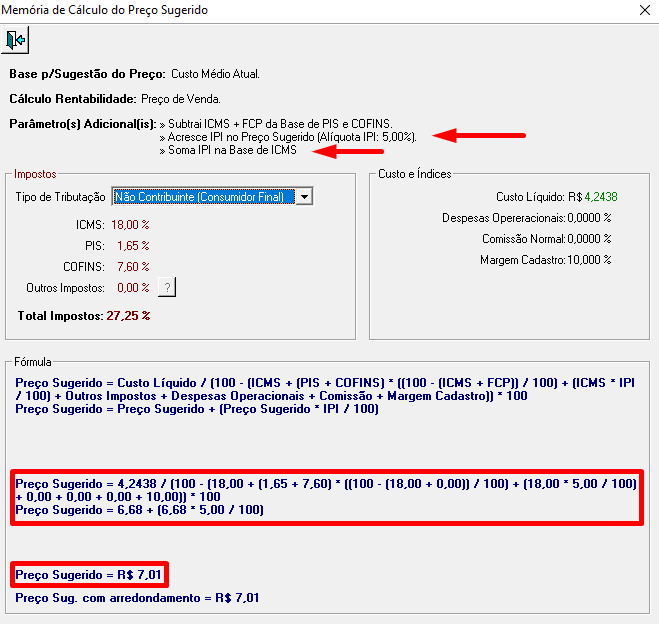
Task: Click the 'Preço Sugerido = R$ 7,01' result
Action: (x=89, y=574)
